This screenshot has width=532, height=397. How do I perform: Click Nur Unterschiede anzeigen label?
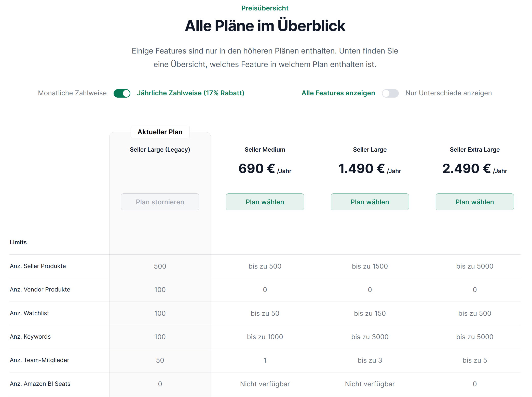tap(448, 93)
